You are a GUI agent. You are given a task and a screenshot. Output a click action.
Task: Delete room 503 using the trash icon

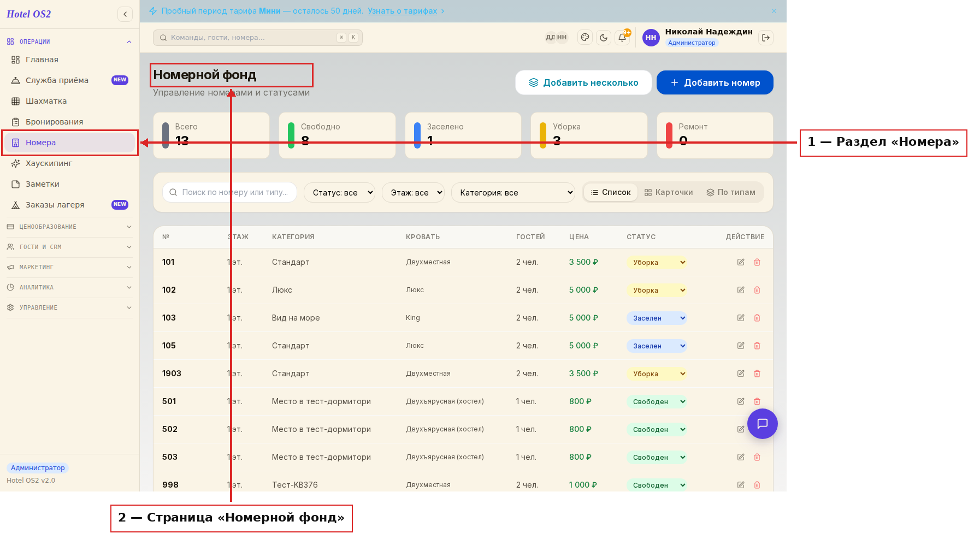tap(757, 457)
